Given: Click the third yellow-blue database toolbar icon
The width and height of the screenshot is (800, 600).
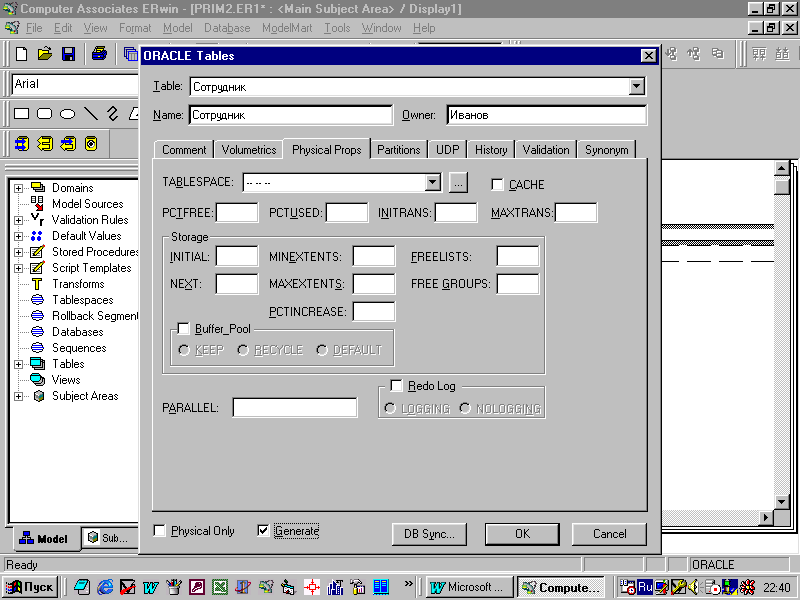Looking at the screenshot, I should coord(68,144).
